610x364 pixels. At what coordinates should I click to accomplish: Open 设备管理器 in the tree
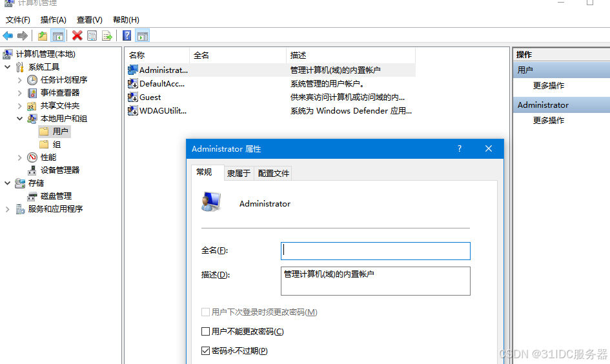point(59,170)
